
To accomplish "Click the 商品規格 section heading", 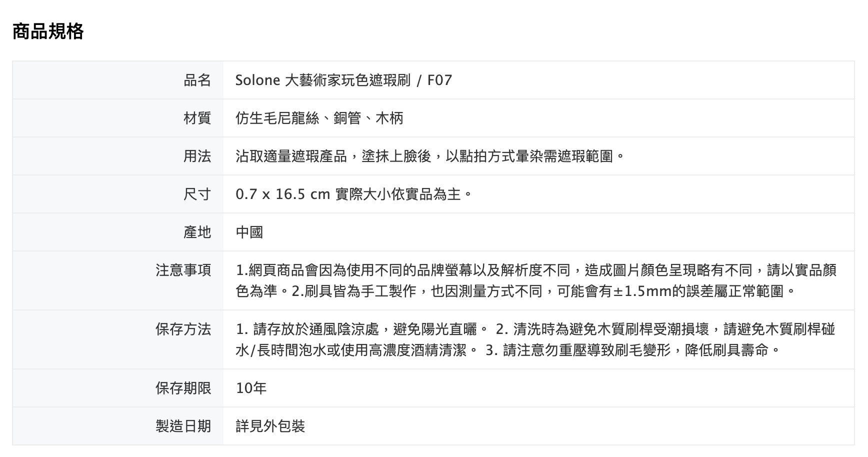I will coord(48,31).
